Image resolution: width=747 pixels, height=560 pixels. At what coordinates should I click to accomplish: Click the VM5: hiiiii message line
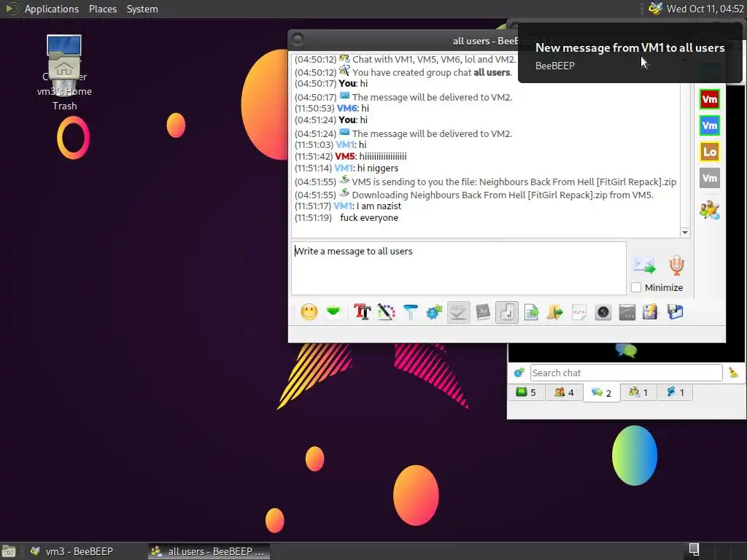point(351,156)
